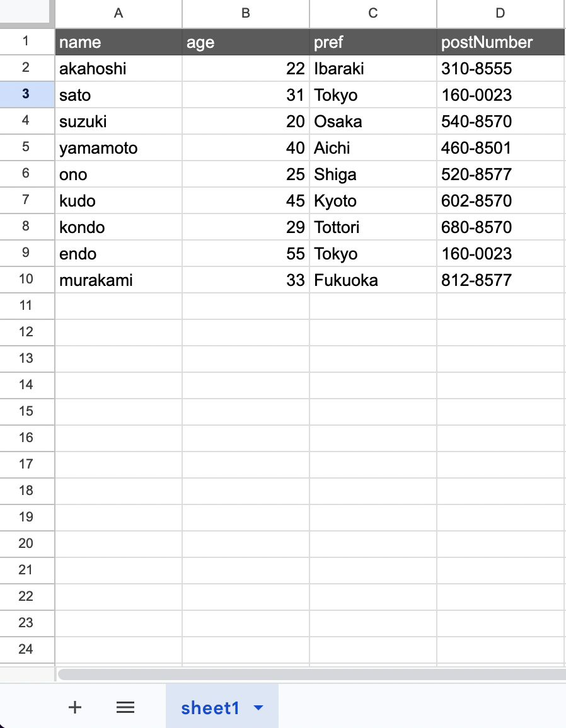
Task: Select the Tottori cell in column C
Action: (373, 227)
